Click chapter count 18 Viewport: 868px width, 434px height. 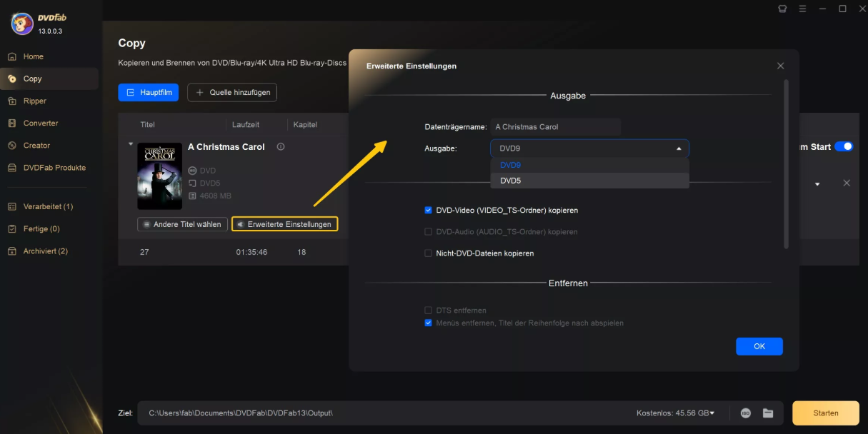click(301, 252)
